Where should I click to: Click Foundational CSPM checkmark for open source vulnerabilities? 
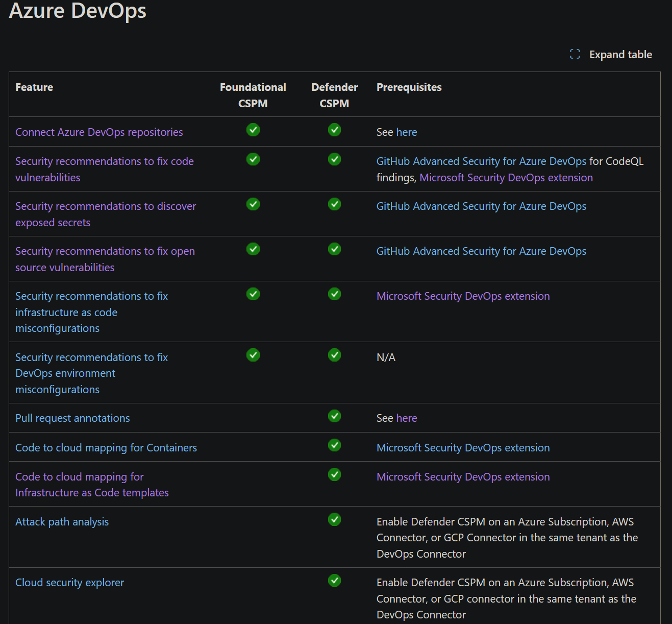click(253, 249)
